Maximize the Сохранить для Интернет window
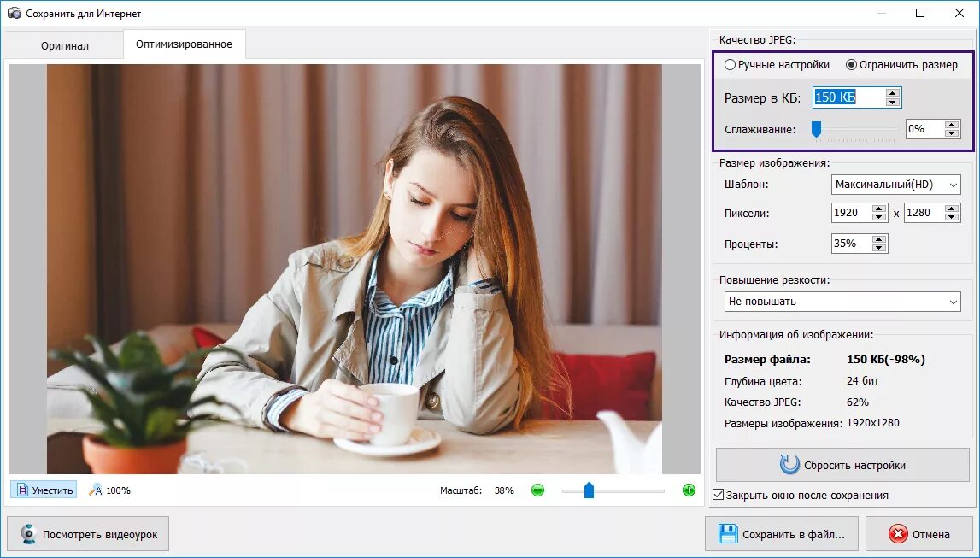Screen dimensions: 980x558 920,13
